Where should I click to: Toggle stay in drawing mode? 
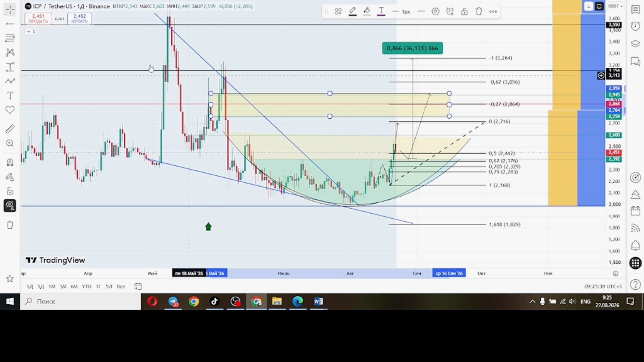click(10, 177)
